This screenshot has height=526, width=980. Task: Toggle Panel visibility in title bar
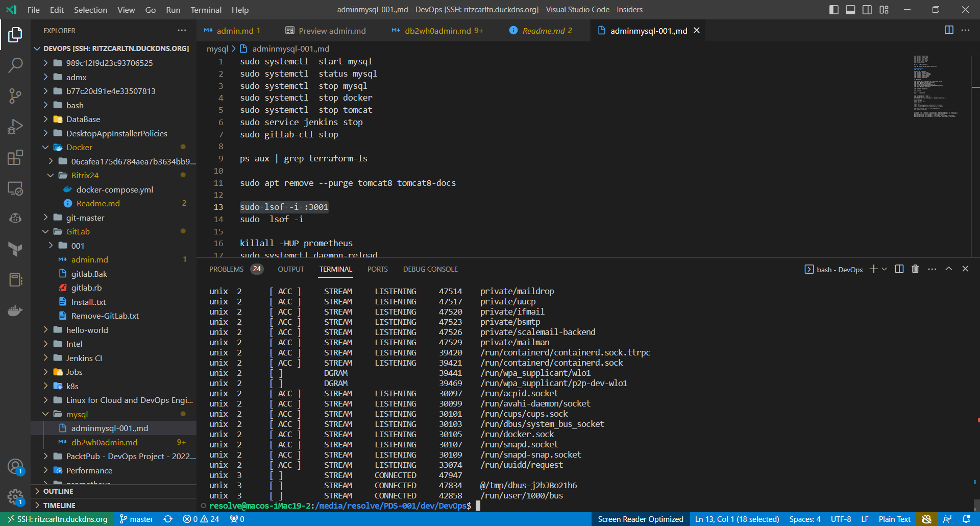click(850, 10)
